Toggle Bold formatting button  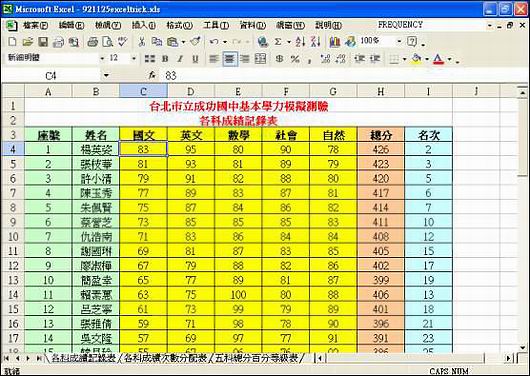[x=165, y=59]
